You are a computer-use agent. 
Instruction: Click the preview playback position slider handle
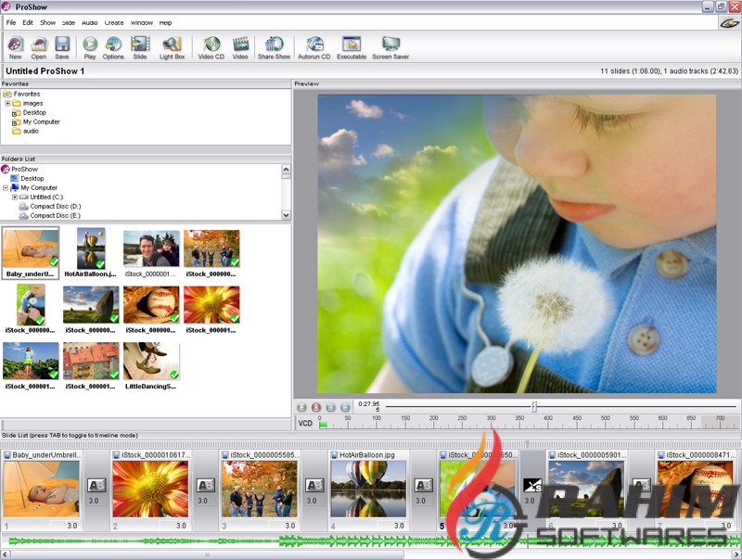tap(533, 406)
